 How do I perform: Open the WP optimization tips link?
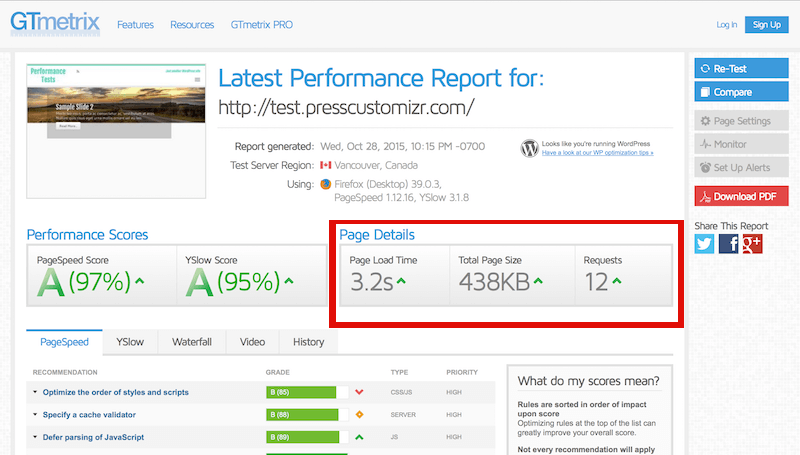tap(597, 153)
